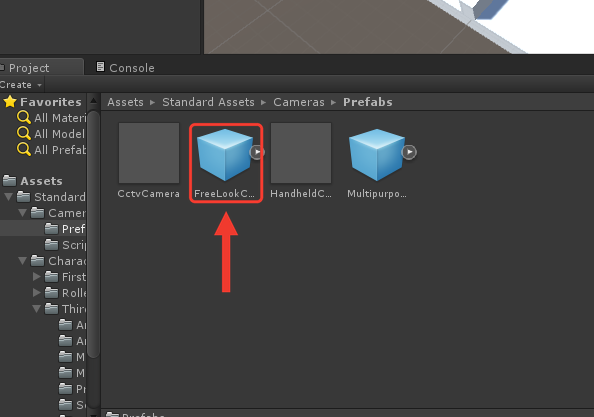Click Prefabs in the breadcrumb path
This screenshot has width=594, height=417.
coord(368,102)
